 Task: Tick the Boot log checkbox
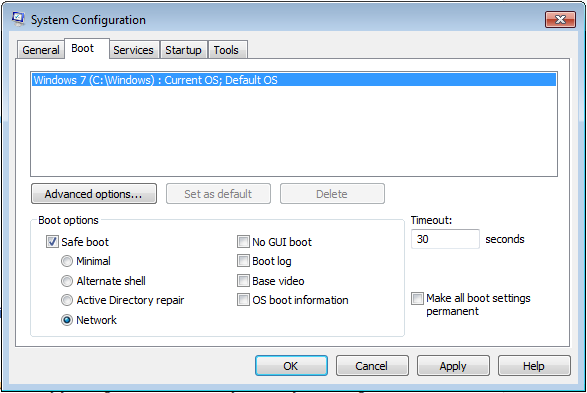click(243, 261)
